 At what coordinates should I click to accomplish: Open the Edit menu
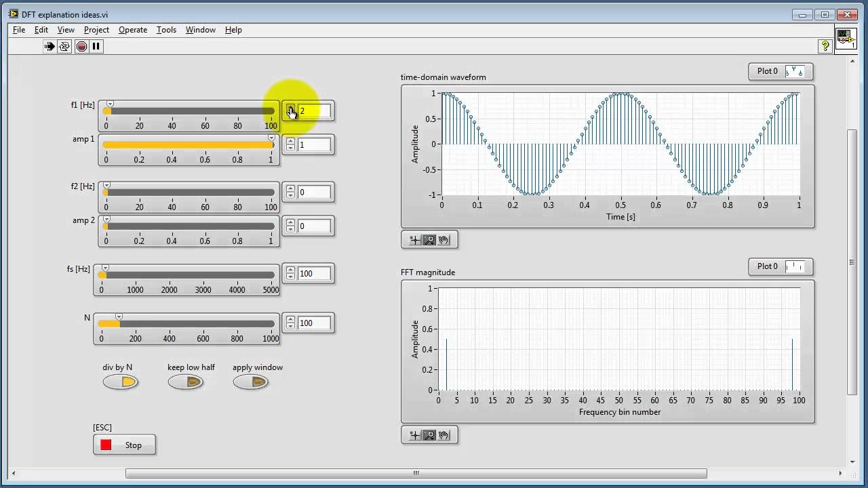[x=41, y=30]
